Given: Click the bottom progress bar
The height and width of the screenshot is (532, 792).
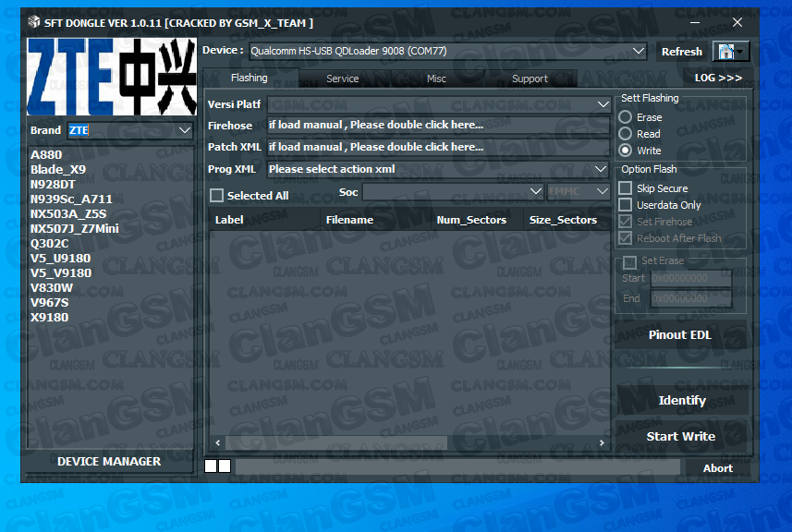Looking at the screenshot, I should pyautogui.click(x=457, y=466).
